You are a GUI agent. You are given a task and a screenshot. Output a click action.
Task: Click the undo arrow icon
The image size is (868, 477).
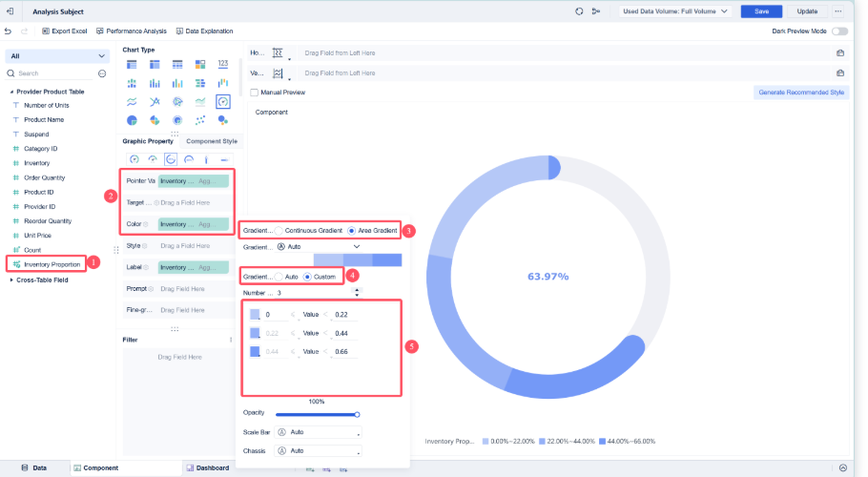coord(8,31)
